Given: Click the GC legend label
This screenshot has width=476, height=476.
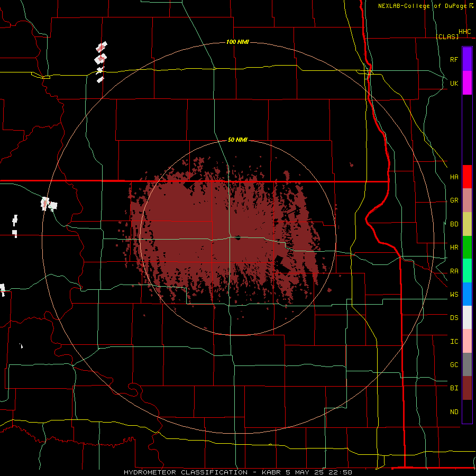Looking at the screenshot, I should pyautogui.click(x=454, y=364).
